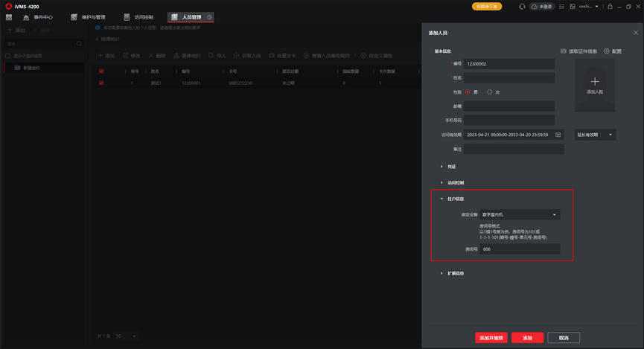Click the 手机号码 phone number field

tap(509, 120)
